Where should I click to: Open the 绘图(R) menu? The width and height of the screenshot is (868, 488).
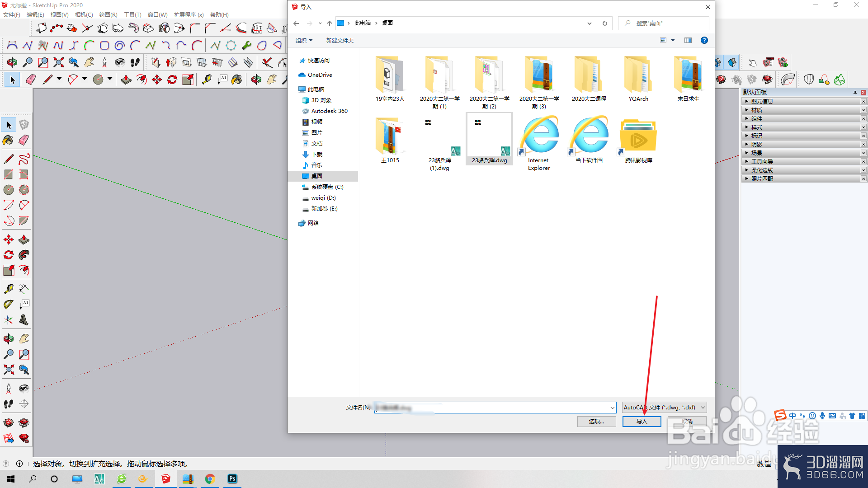pyautogui.click(x=108, y=15)
